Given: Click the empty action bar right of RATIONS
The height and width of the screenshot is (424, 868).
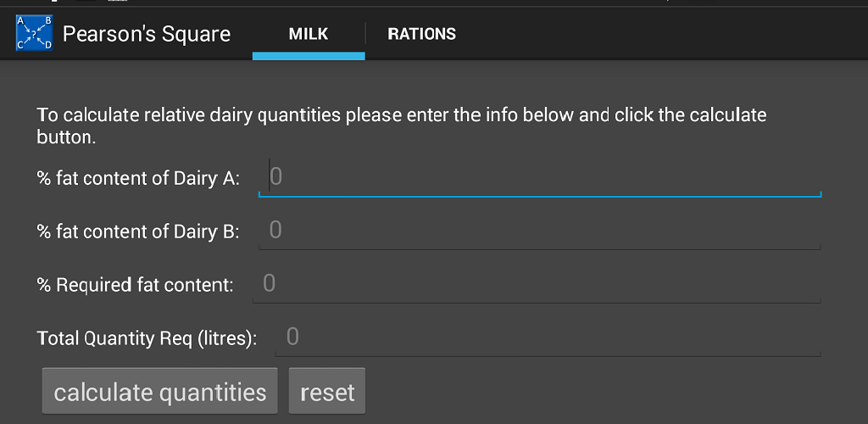Looking at the screenshot, I should [x=661, y=34].
